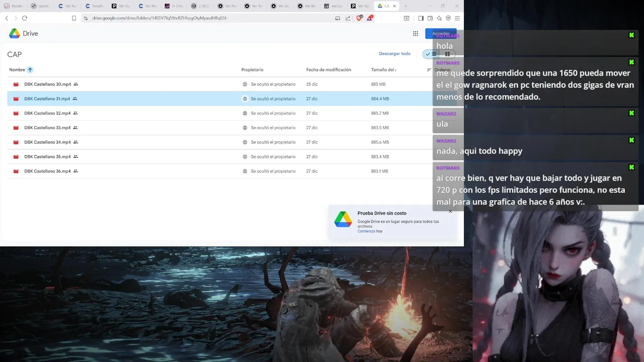Click the Nombre column header
Screen dimensions: 644x362
(x=17, y=70)
